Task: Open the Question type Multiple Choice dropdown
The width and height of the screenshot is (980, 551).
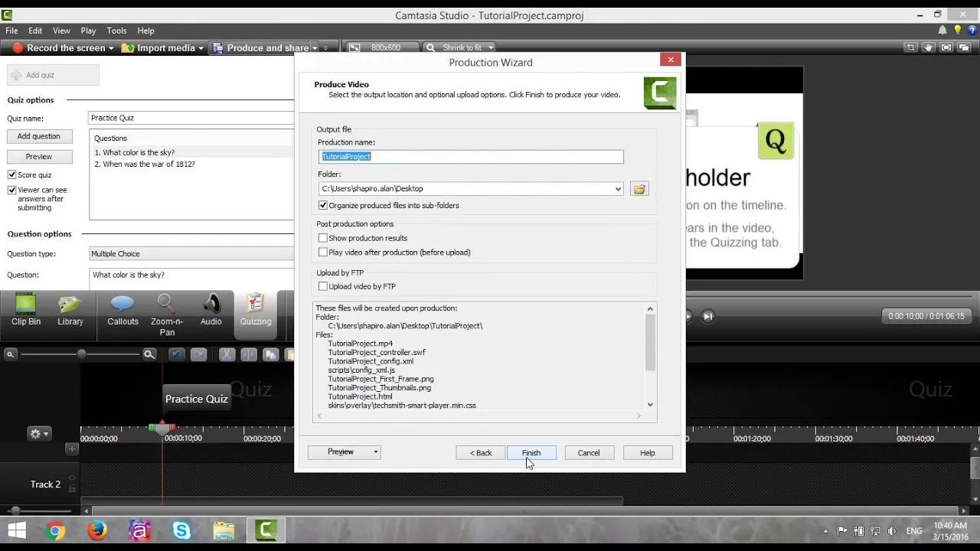Action: point(191,253)
